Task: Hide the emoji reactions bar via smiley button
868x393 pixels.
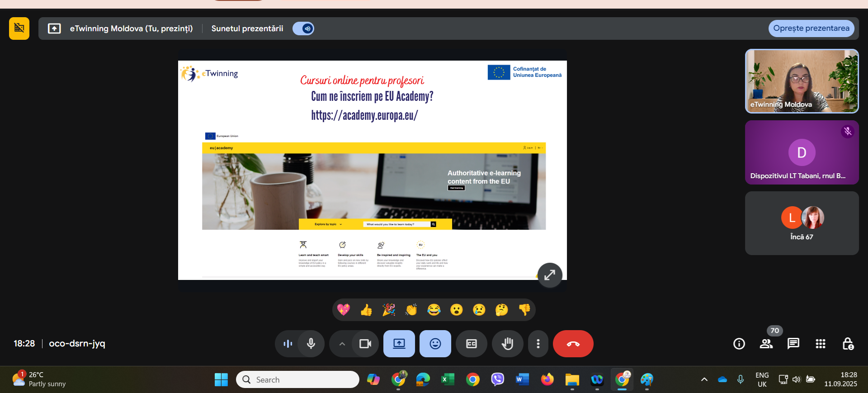Action: point(435,344)
